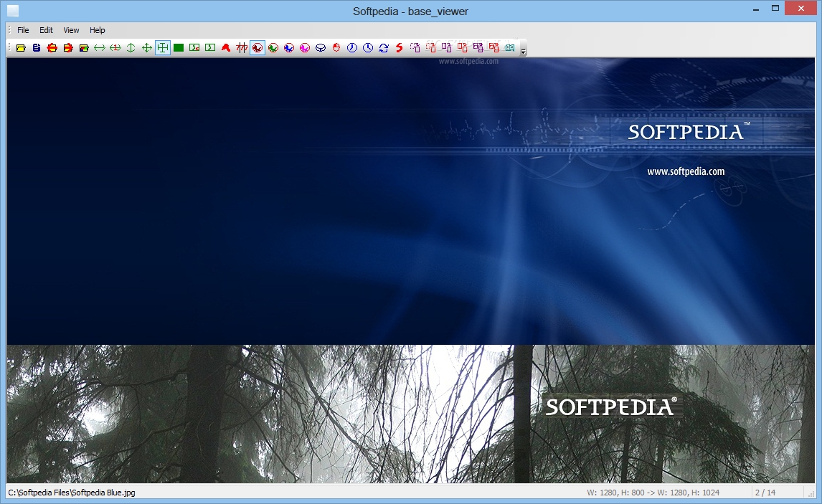The height and width of the screenshot is (504, 822).
Task: Click the foggy forest Softpedia image
Action: [410, 414]
